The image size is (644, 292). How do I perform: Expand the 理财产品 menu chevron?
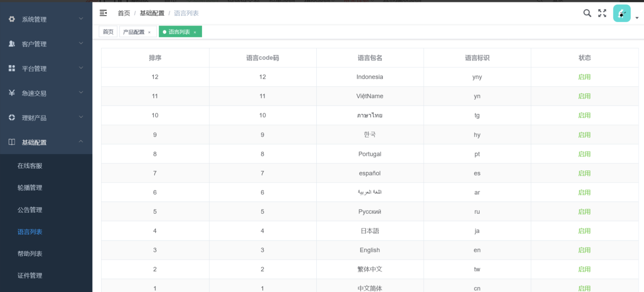tap(81, 117)
